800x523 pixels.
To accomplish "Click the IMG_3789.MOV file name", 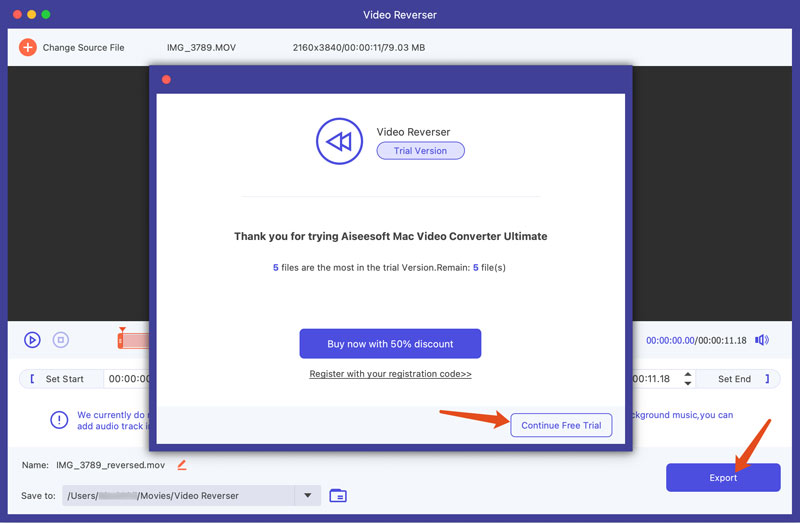I will [x=201, y=47].
